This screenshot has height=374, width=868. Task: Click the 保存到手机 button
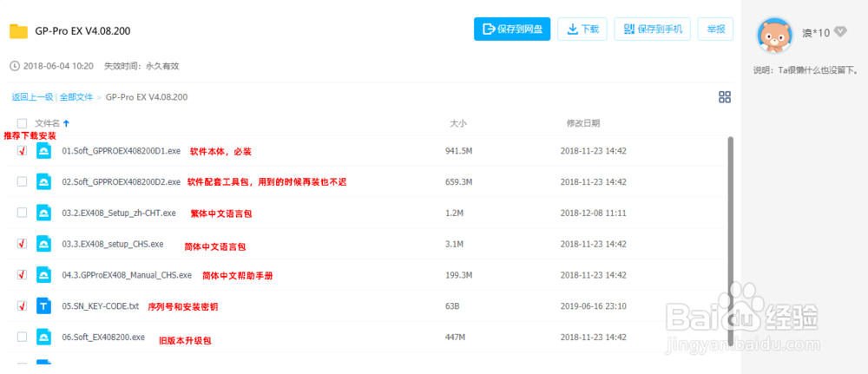click(x=653, y=29)
